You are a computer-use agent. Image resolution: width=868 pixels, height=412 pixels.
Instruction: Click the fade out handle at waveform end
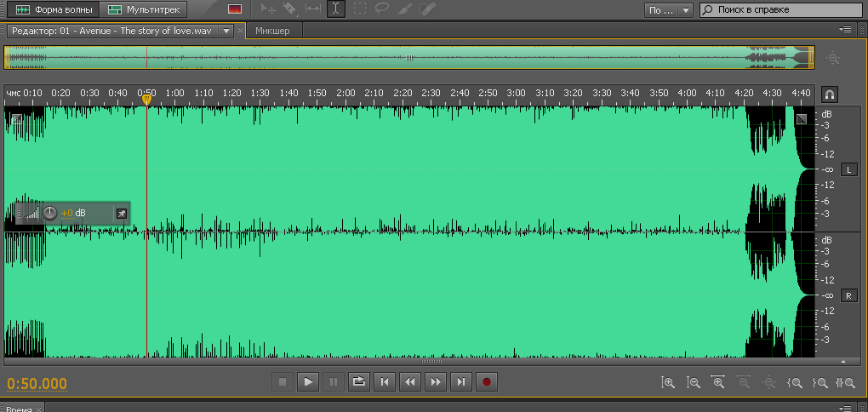coord(802,119)
